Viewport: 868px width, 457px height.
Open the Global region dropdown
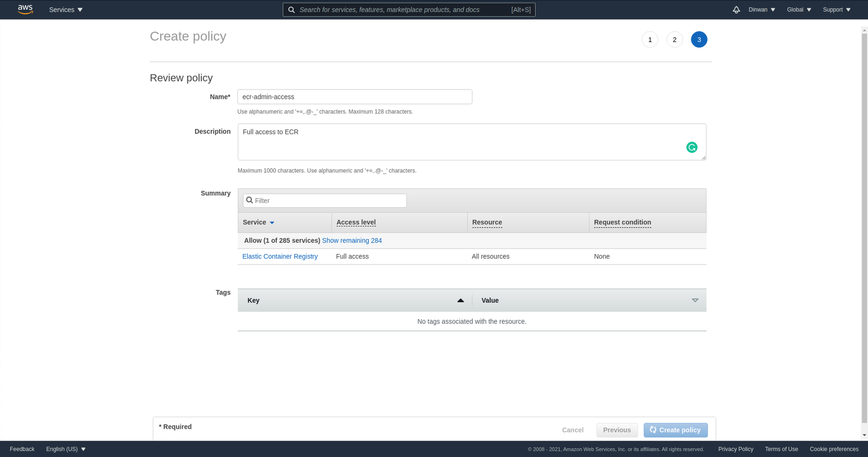pos(799,10)
